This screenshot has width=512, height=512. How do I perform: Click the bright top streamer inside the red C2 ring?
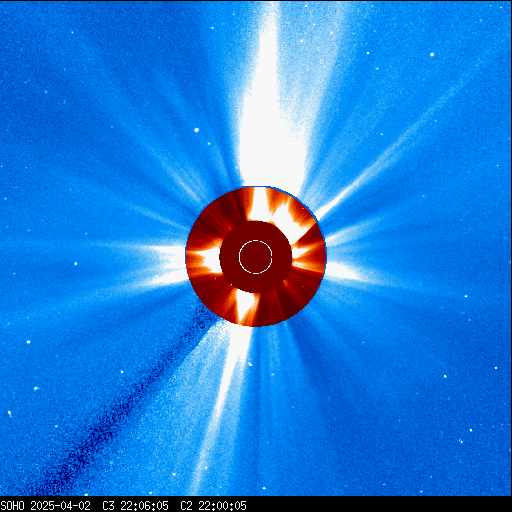click(258, 204)
